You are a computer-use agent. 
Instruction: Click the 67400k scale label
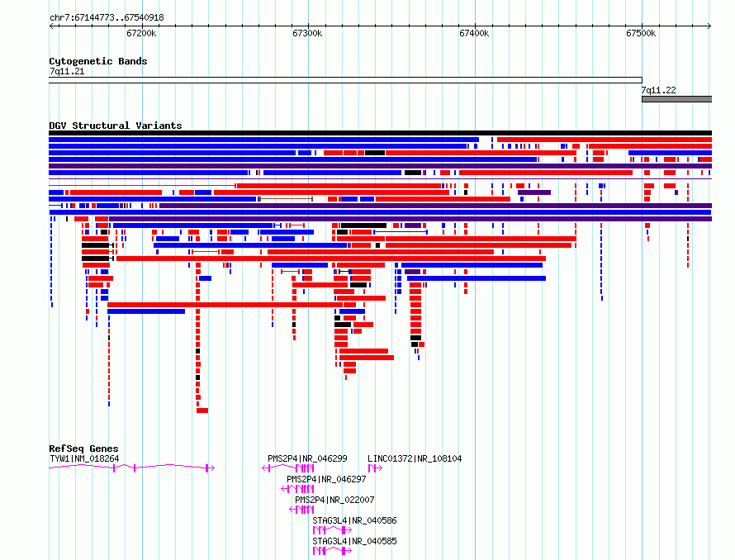pyautogui.click(x=474, y=33)
